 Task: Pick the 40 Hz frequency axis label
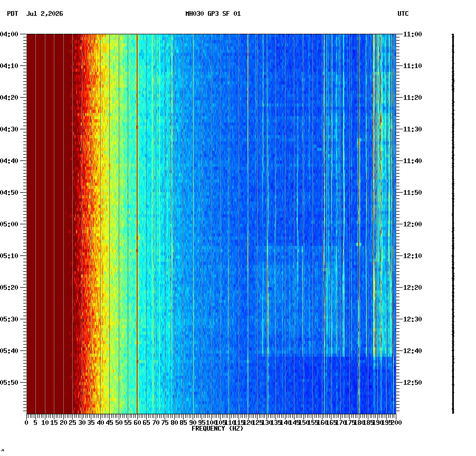pyautogui.click(x=100, y=423)
